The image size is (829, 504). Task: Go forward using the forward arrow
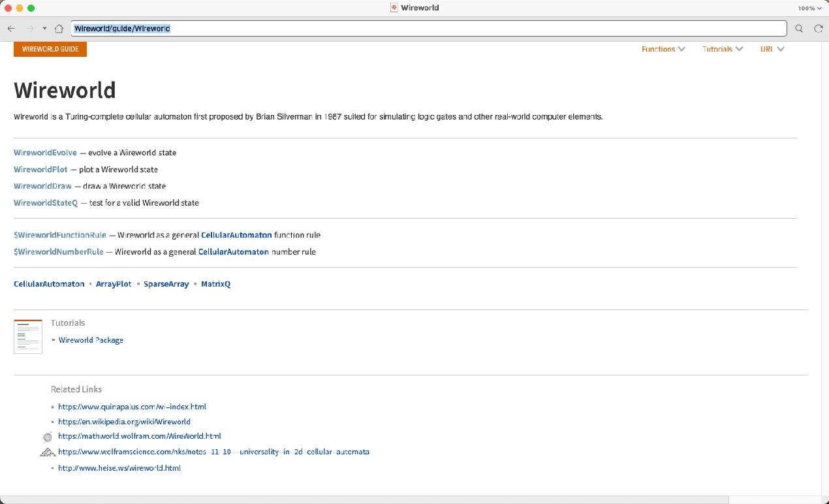(30, 29)
